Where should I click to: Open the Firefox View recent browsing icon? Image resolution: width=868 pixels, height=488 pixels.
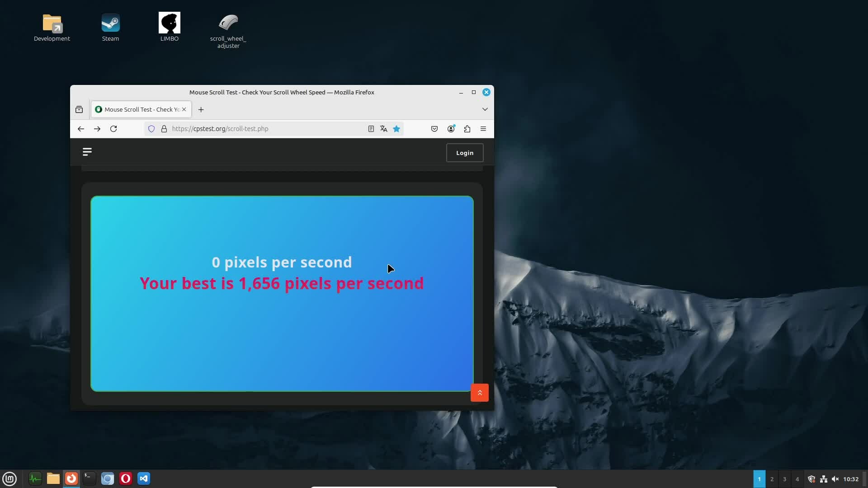pyautogui.click(x=79, y=109)
